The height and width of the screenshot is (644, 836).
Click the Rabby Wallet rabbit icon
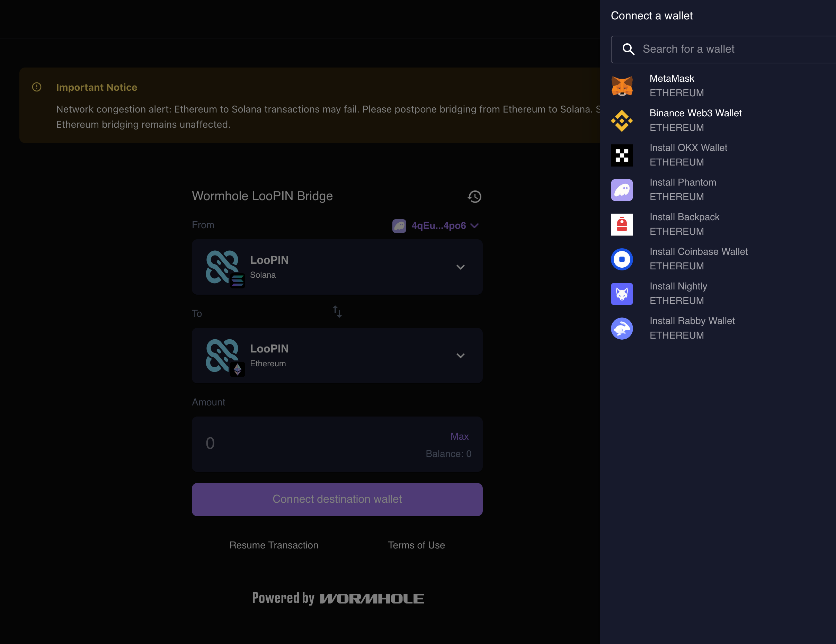click(622, 328)
